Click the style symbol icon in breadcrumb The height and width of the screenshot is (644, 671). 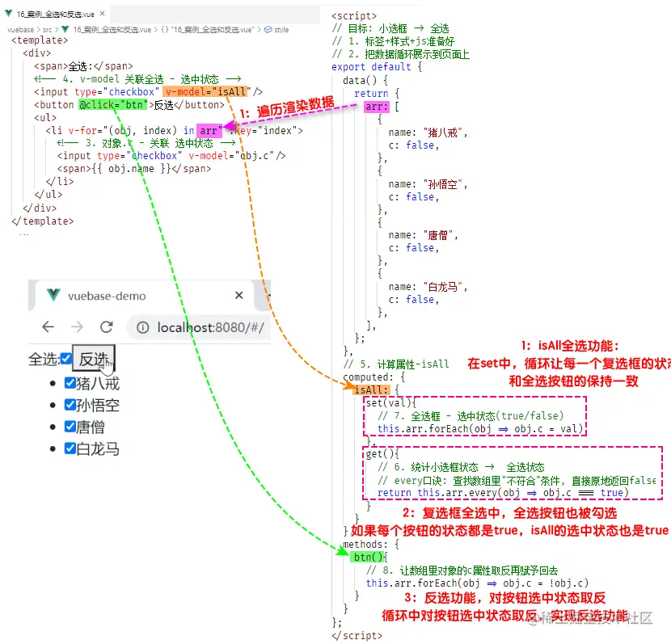coord(268,30)
